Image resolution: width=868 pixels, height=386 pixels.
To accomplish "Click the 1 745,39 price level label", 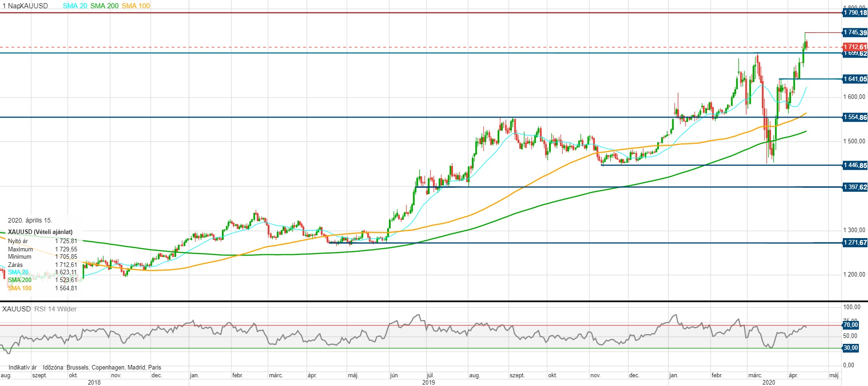I will (x=855, y=33).
